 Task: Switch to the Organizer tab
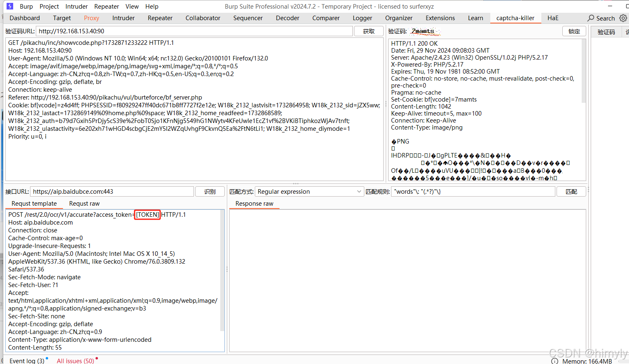[399, 18]
